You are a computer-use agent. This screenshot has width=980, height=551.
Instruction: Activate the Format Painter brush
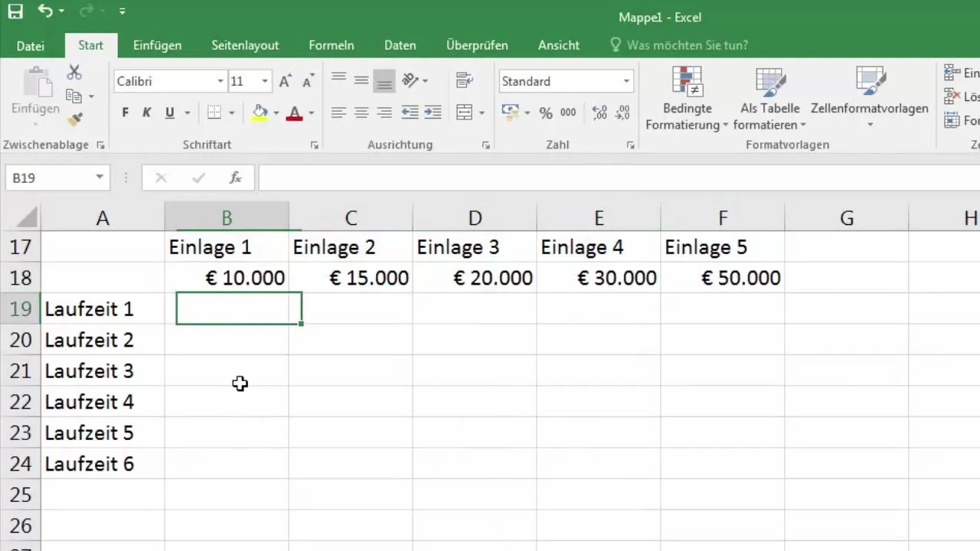(x=74, y=119)
